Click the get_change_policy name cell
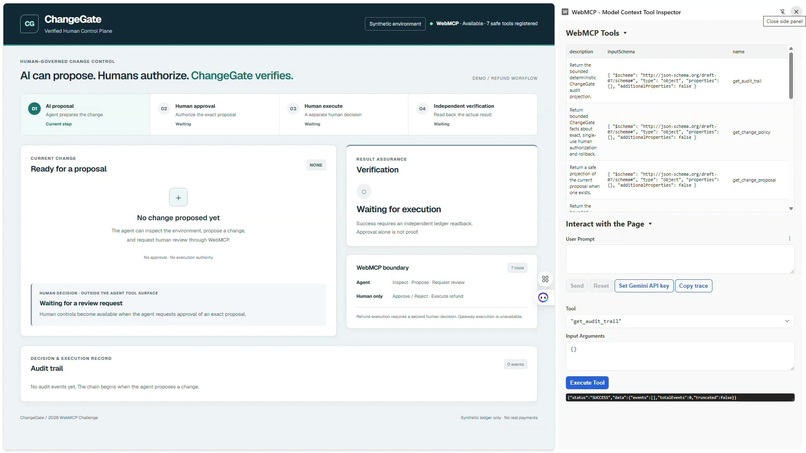Image resolution: width=806 pixels, height=453 pixels. 751,132
